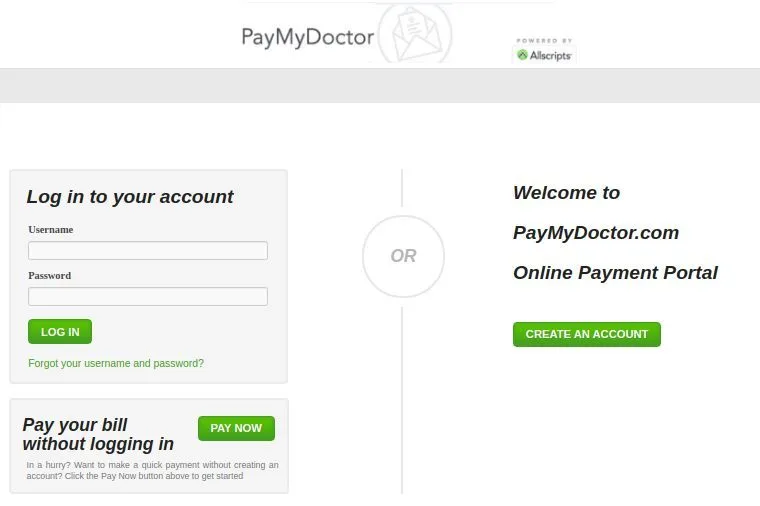Viewport: 760px width, 506px height.
Task: Click the OR circle divider
Action: [403, 256]
